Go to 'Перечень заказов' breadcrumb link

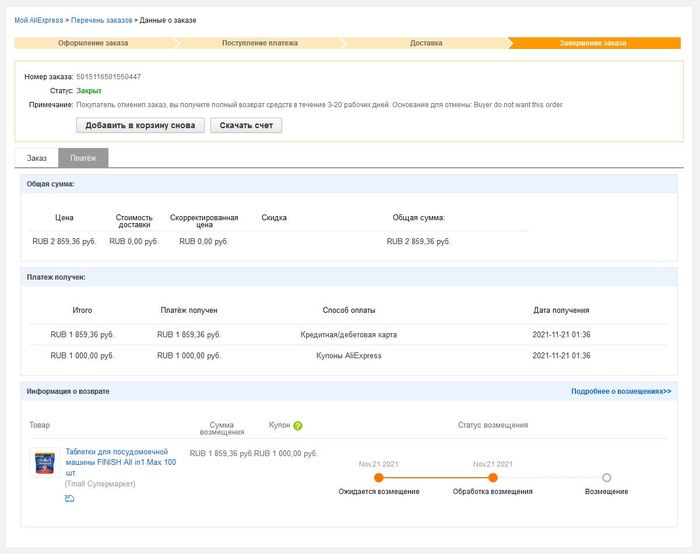click(x=103, y=20)
